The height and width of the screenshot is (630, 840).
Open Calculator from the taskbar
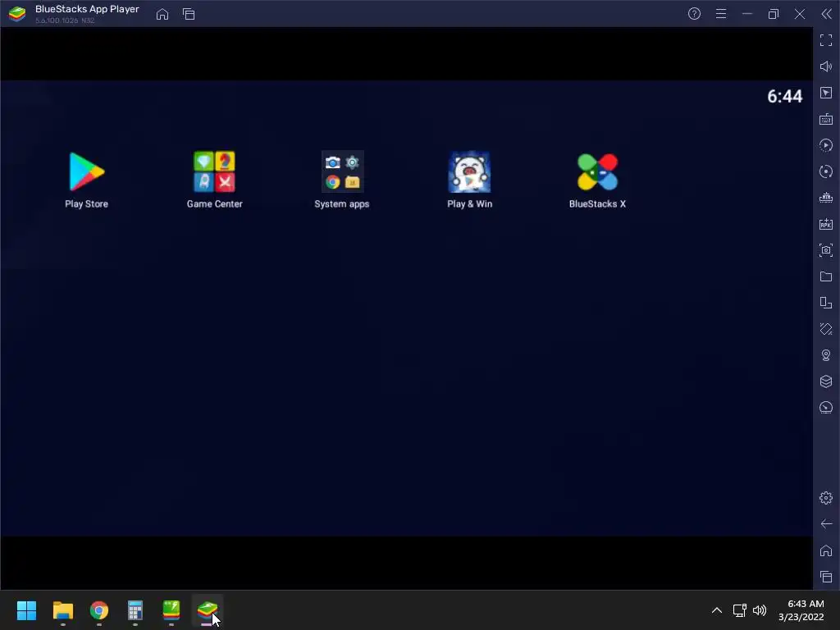click(x=135, y=610)
